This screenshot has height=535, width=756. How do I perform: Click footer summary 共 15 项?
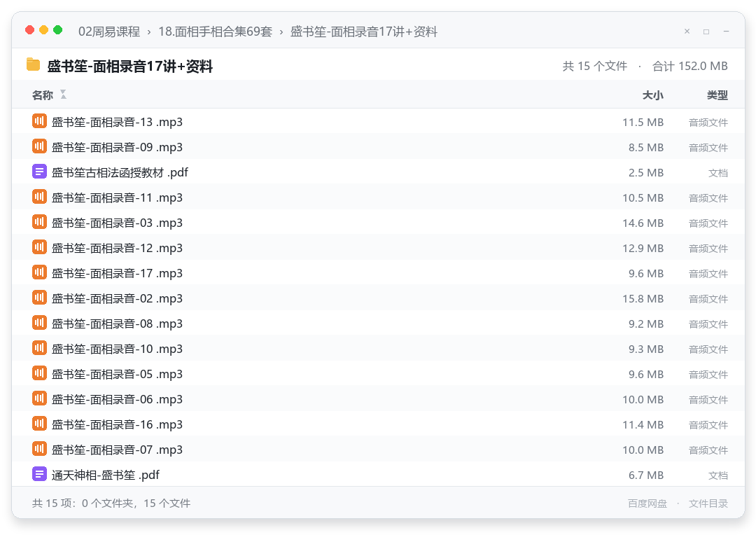point(111,503)
